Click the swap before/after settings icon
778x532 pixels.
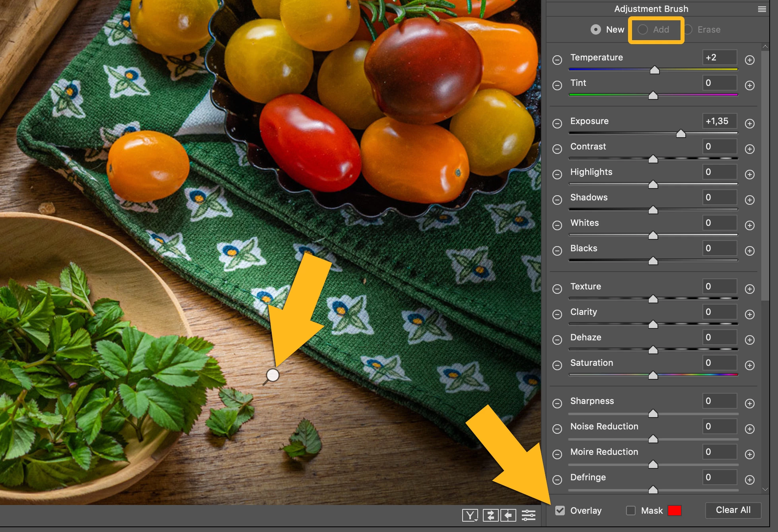pos(490,515)
